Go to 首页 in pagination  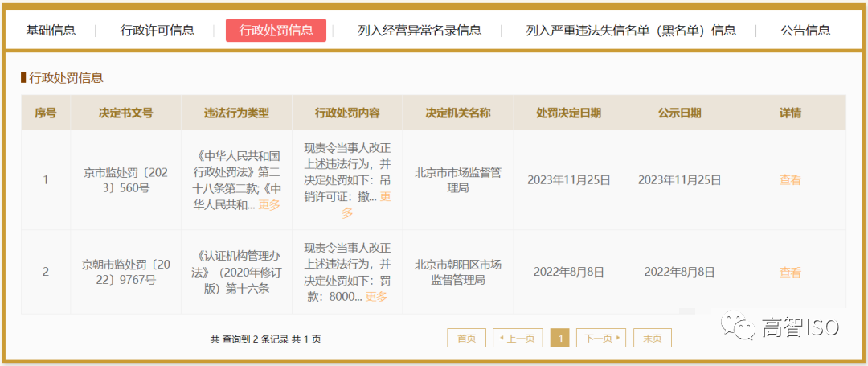[x=467, y=338]
